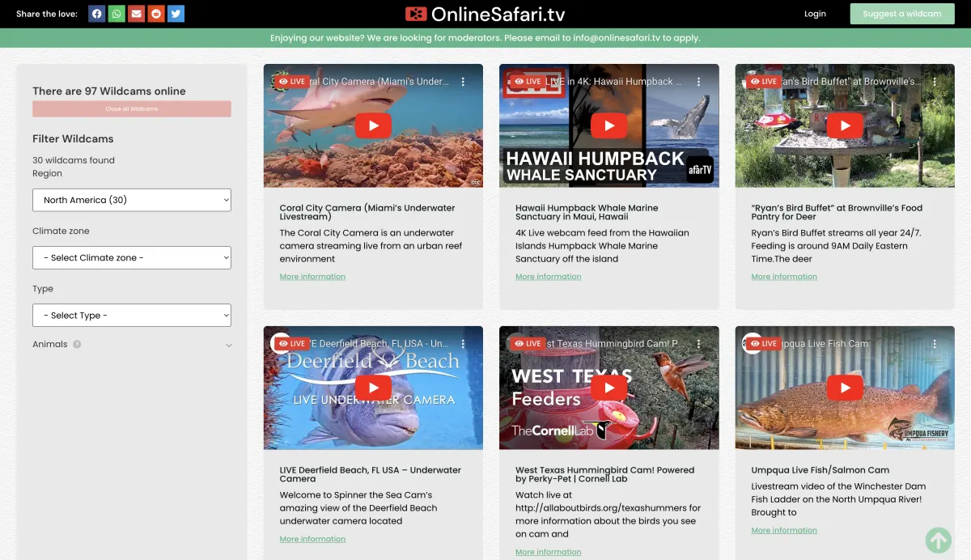Click '30 wildcams found' text

pyautogui.click(x=74, y=160)
